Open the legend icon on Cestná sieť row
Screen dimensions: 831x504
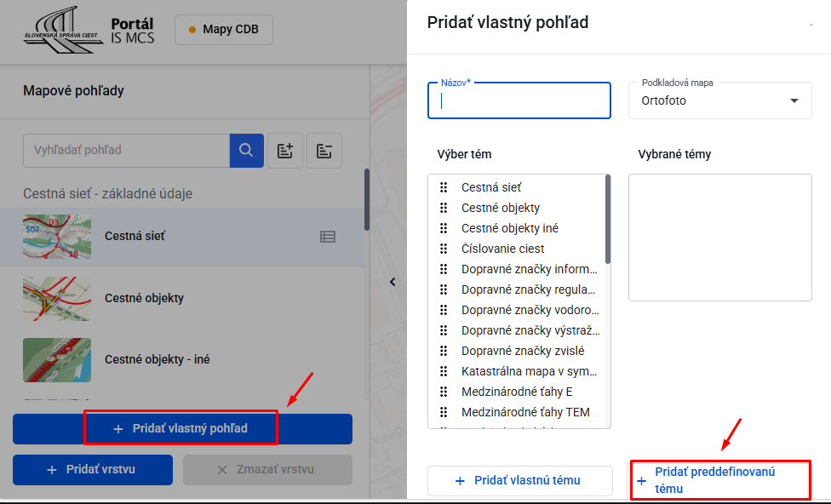tap(328, 237)
